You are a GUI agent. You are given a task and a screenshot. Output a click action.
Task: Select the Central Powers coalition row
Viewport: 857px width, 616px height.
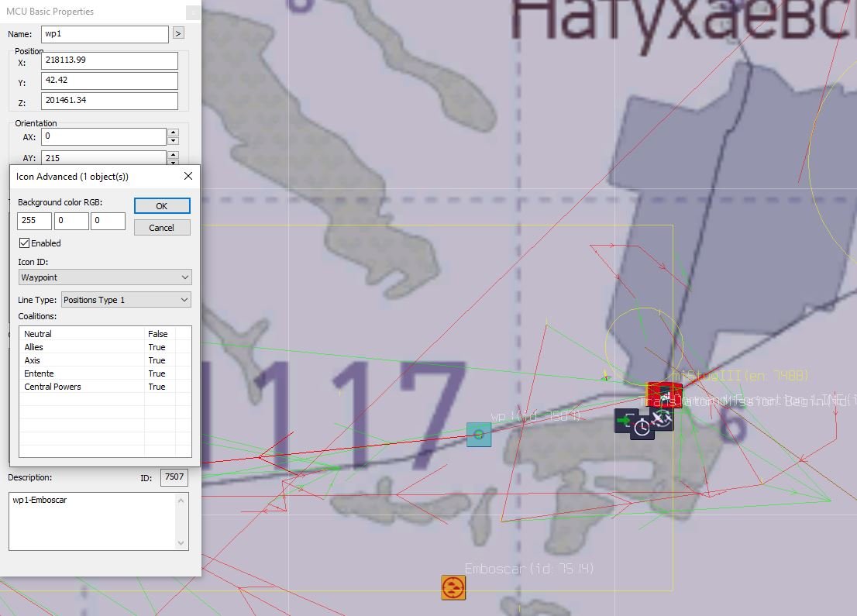(x=105, y=387)
